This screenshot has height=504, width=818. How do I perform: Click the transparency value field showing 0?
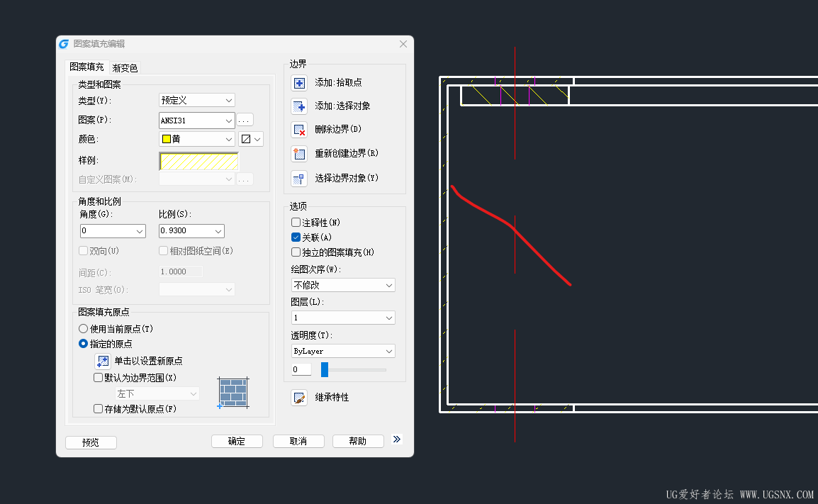click(x=301, y=369)
